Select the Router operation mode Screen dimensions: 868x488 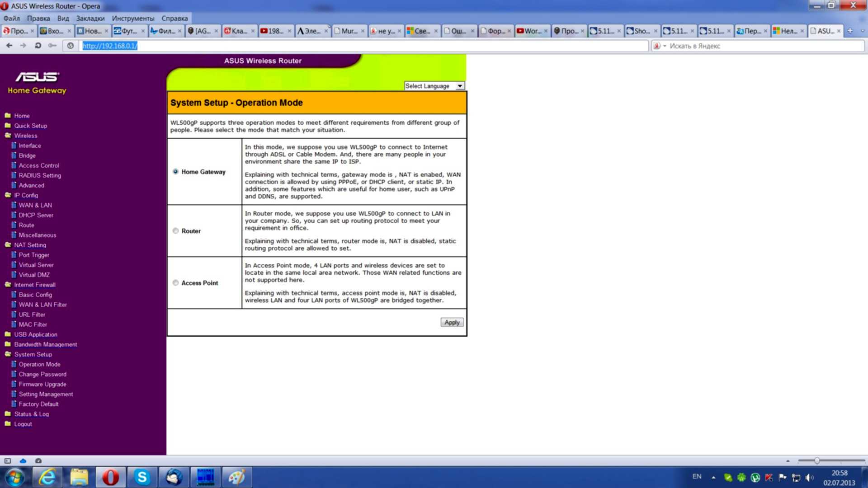point(175,231)
